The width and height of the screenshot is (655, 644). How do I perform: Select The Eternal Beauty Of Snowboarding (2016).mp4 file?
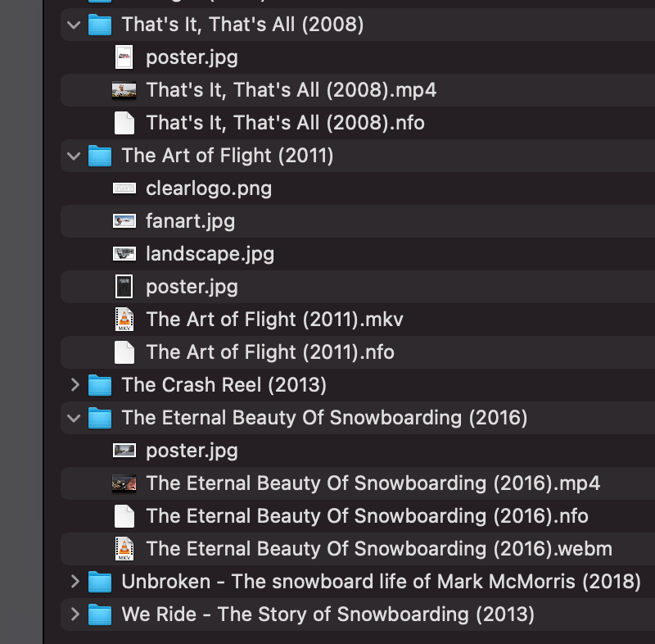click(373, 483)
